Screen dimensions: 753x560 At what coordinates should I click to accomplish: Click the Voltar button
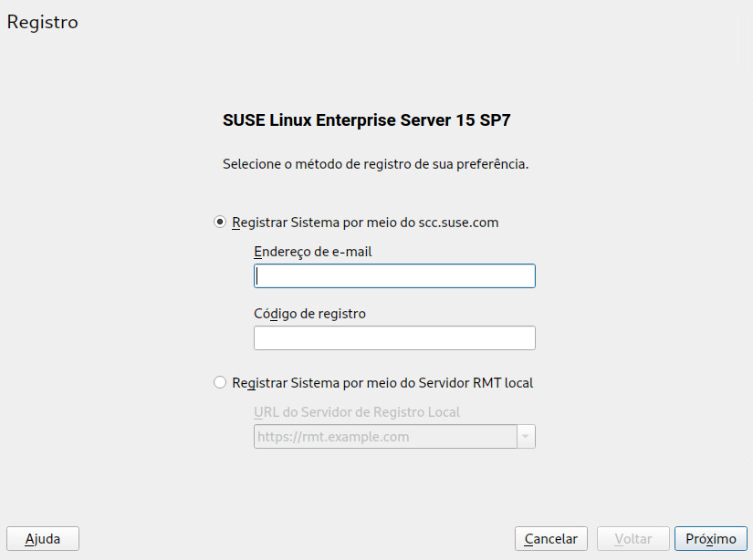(633, 539)
